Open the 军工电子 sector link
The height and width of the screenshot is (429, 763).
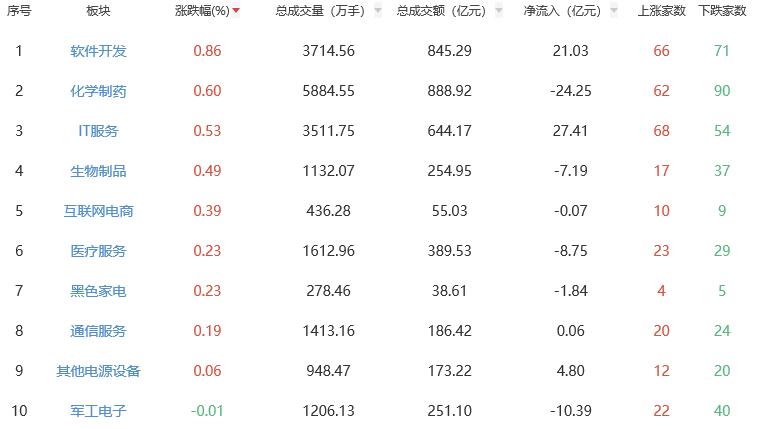[98, 411]
